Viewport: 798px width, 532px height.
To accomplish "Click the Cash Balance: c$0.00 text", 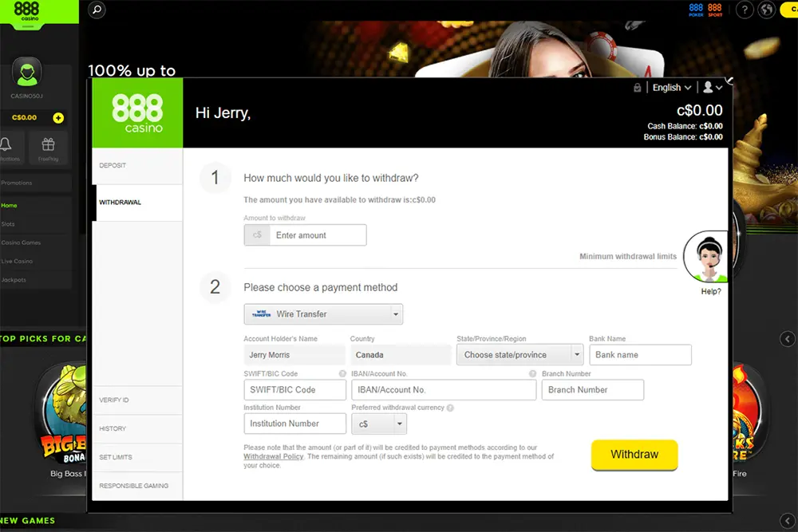I will 685,126.
